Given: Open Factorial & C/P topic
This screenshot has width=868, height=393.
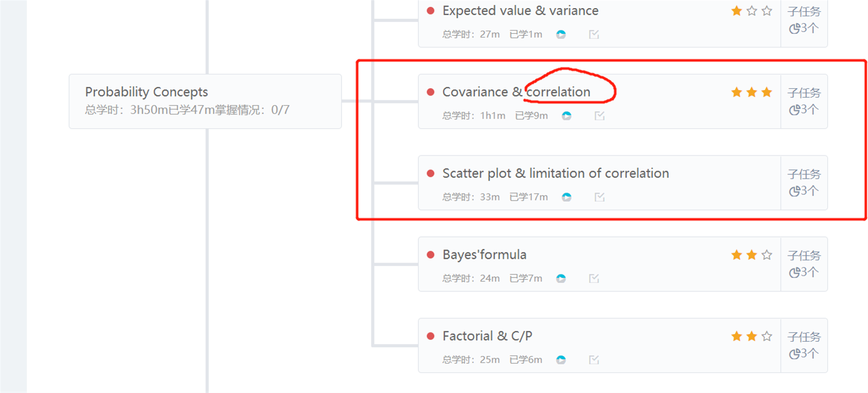Looking at the screenshot, I should pyautogui.click(x=487, y=336).
